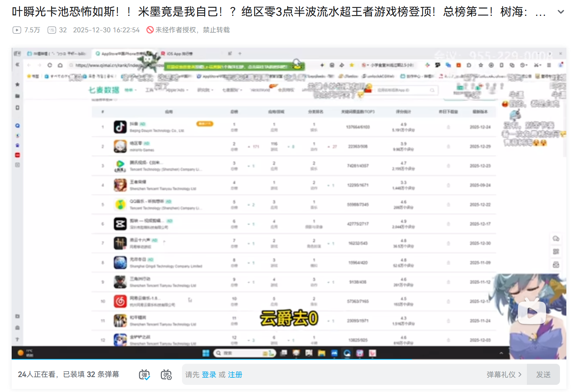Click the 金铲铲之战 app icon in rank 12

pyautogui.click(x=120, y=340)
